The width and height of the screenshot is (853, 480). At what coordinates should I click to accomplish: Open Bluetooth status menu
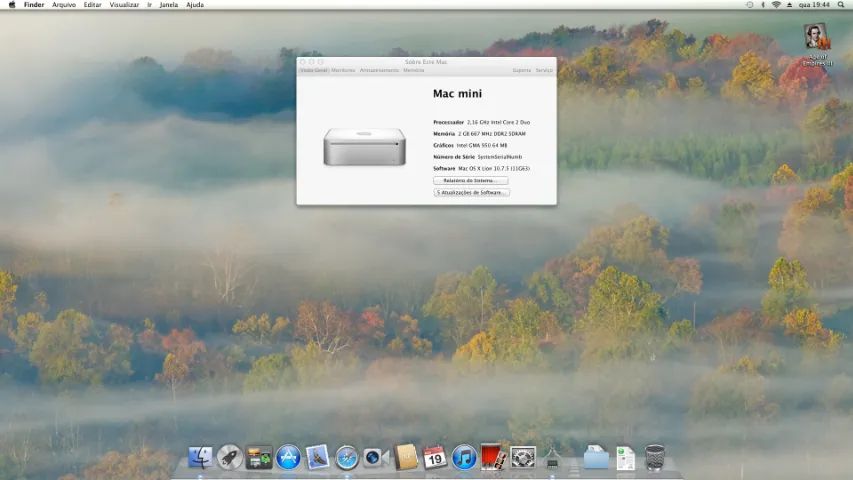click(x=763, y=4)
